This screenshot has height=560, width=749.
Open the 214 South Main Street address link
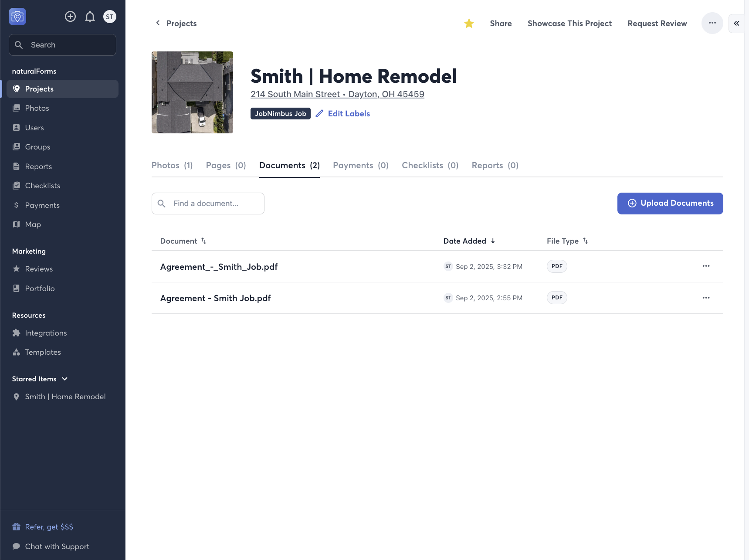pyautogui.click(x=337, y=94)
